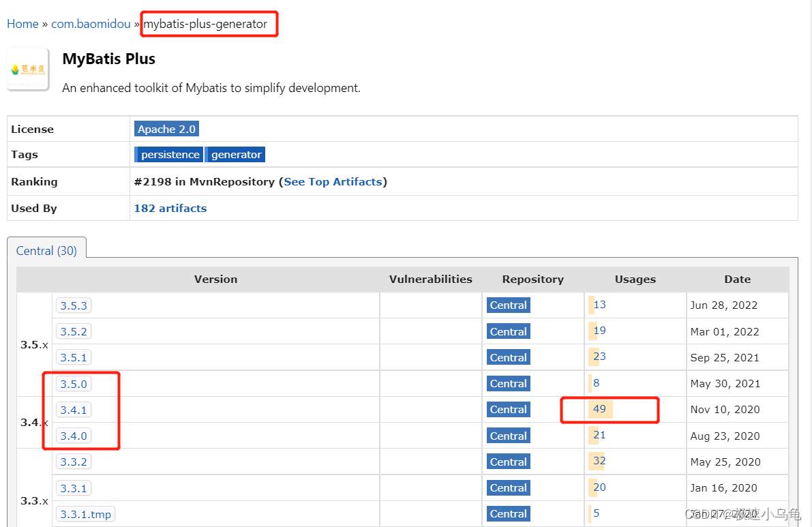Open the 3.3.1.tmp version page

click(x=85, y=513)
